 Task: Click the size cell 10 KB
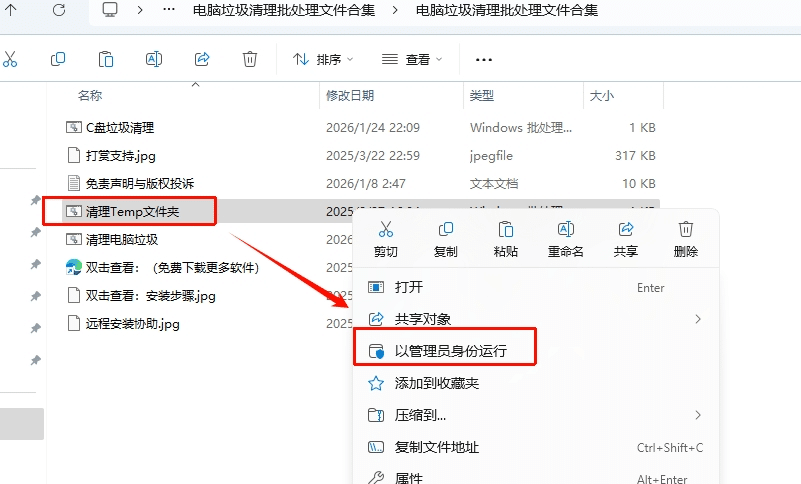coord(639,183)
